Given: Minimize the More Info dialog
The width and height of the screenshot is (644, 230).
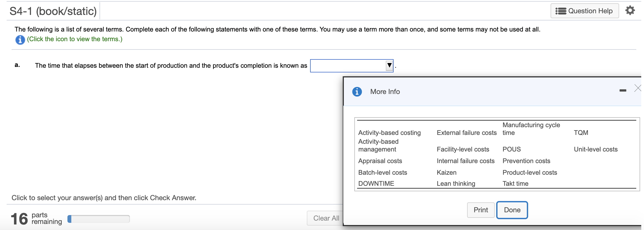Looking at the screenshot, I should pyautogui.click(x=623, y=90).
